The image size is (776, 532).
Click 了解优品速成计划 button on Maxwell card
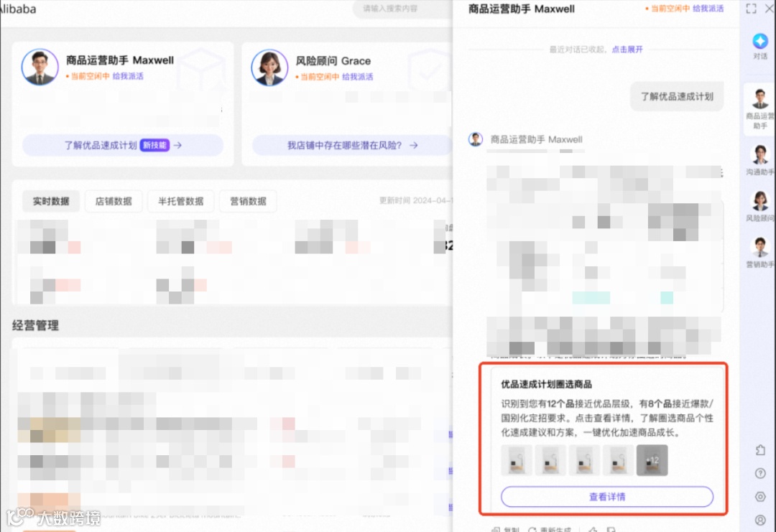123,145
